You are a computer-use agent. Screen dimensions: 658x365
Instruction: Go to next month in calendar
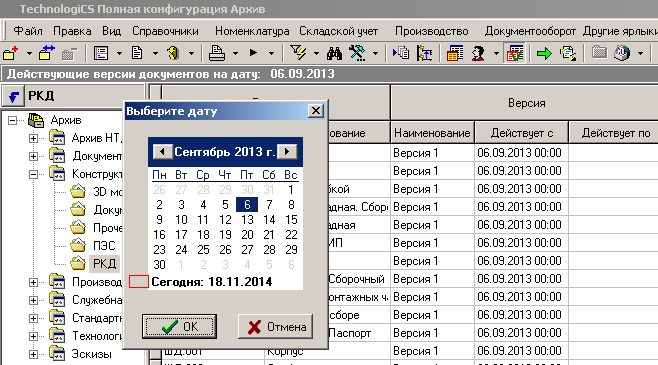coord(287,151)
